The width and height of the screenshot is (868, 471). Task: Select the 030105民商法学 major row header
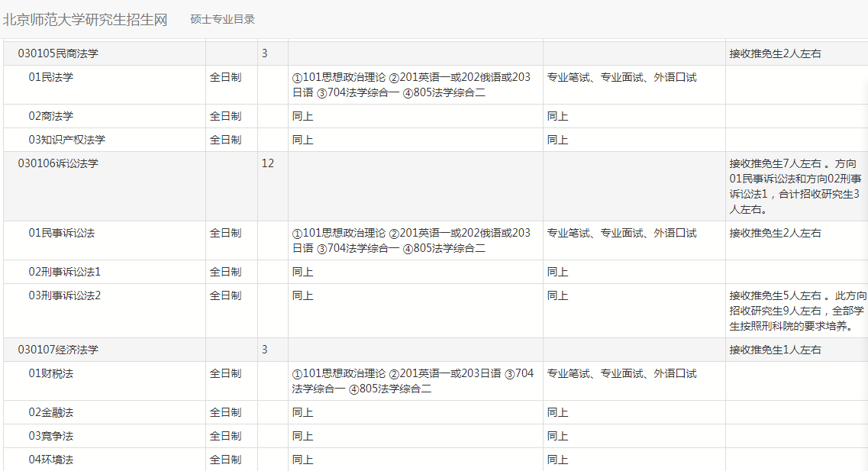(x=58, y=53)
